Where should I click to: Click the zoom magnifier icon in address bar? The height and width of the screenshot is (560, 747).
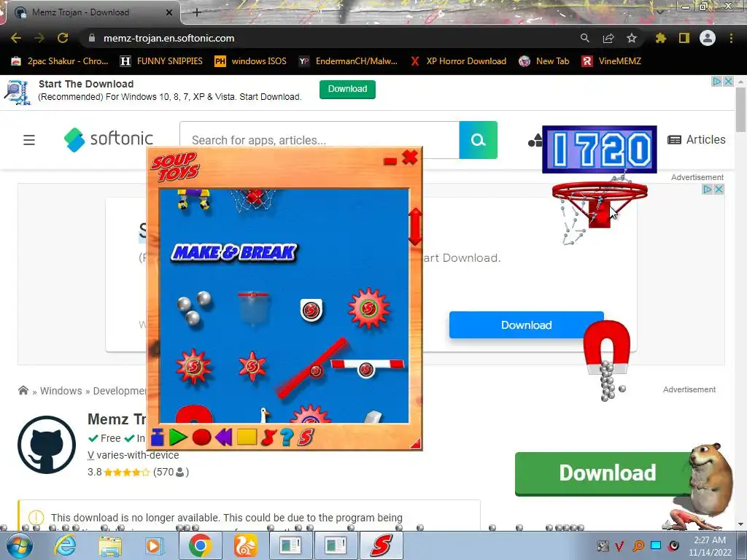pos(584,38)
